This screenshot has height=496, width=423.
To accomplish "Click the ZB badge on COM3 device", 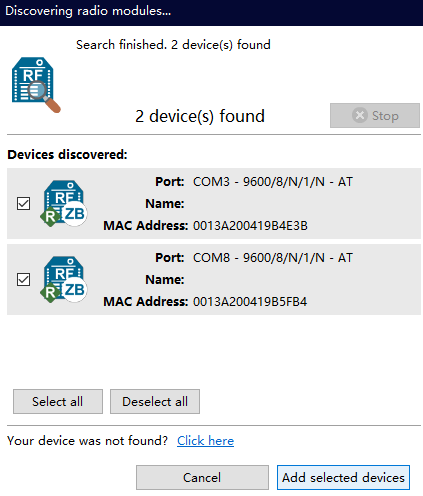I will [x=75, y=214].
